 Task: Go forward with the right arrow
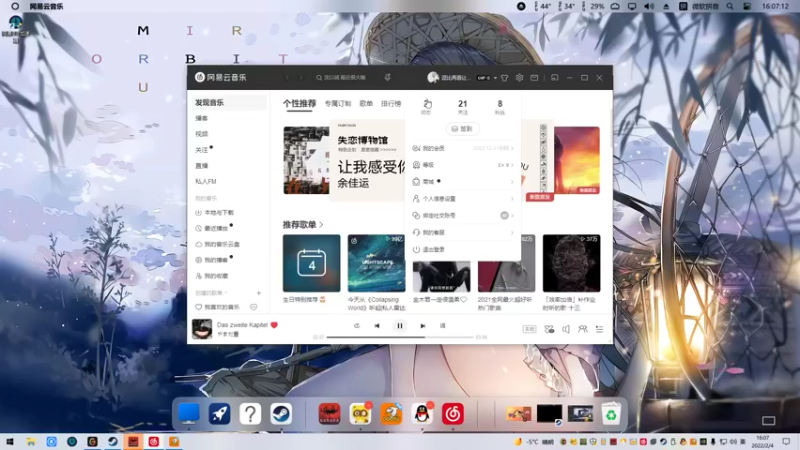(x=301, y=78)
